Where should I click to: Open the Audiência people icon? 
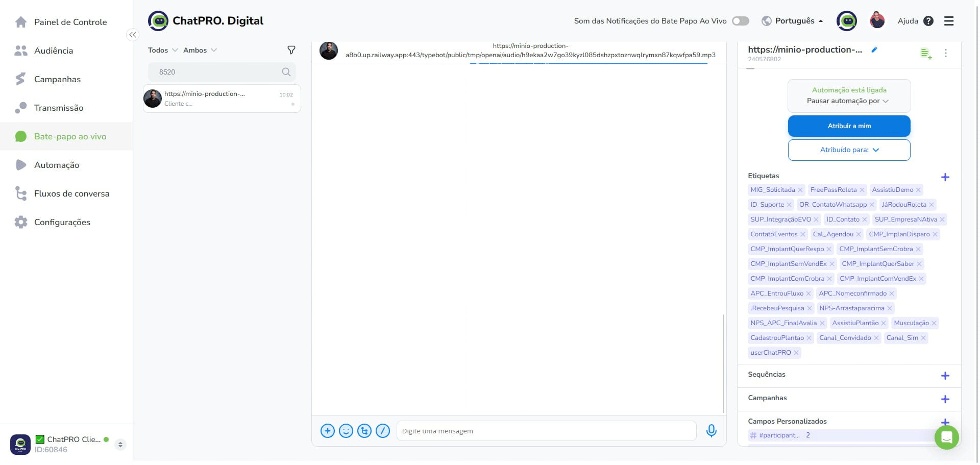pos(21,51)
